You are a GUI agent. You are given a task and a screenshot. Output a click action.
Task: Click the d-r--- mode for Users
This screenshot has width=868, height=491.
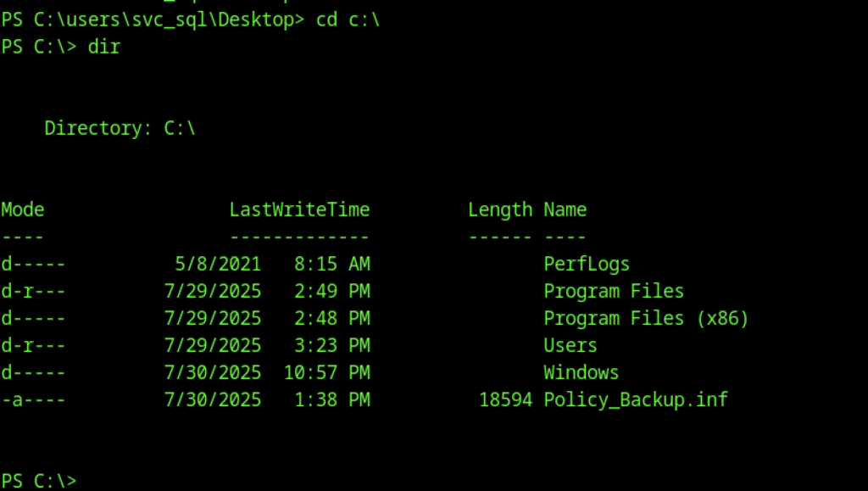click(x=33, y=346)
